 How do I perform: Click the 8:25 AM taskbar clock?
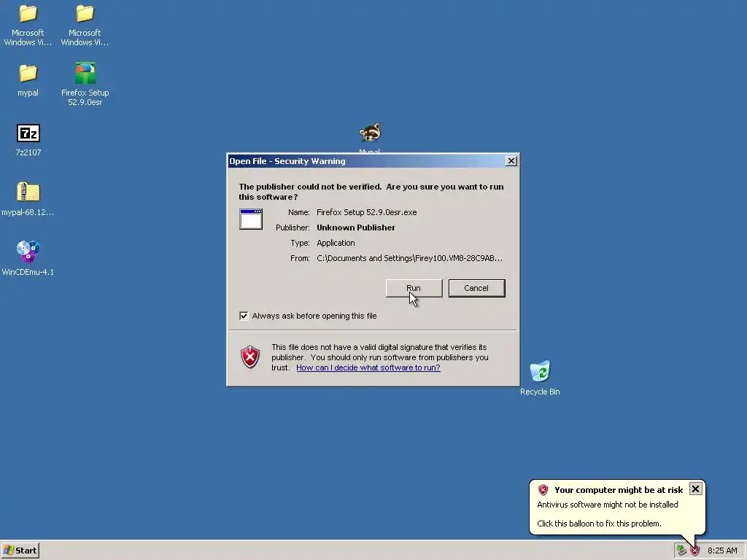(722, 551)
